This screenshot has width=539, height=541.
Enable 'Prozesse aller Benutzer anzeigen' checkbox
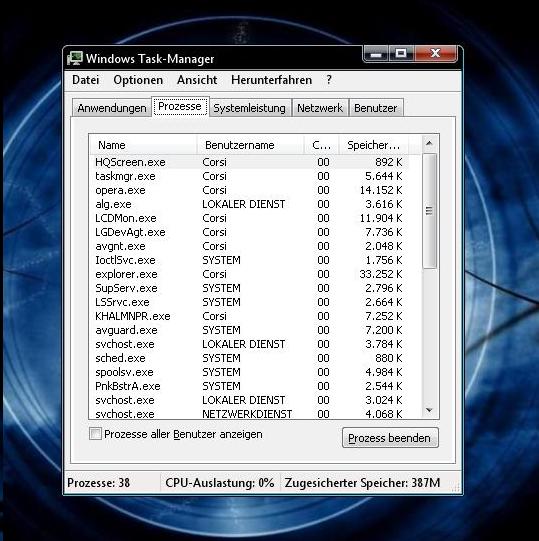[x=95, y=434]
